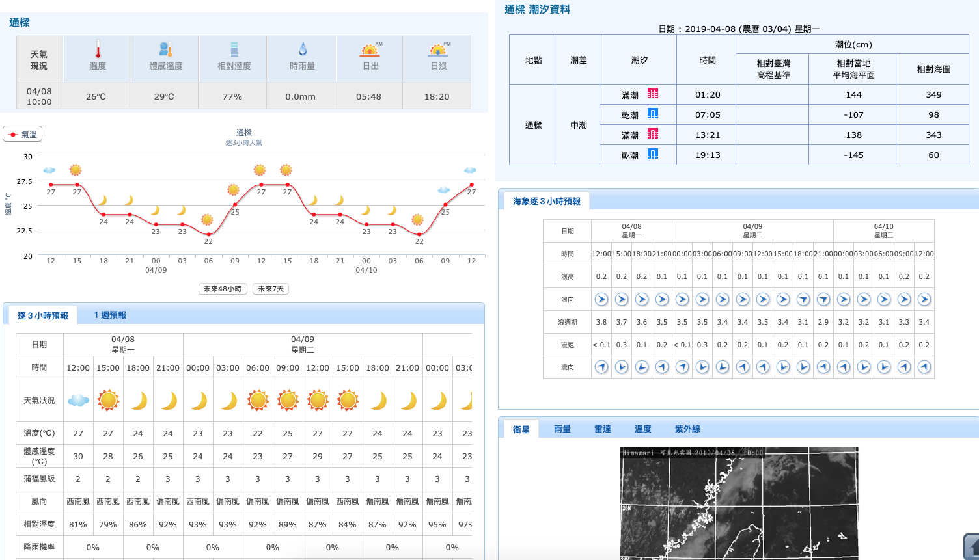Click the 相對濕度 humidity bars icon
Viewport: 979px width, 560px height.
click(234, 49)
